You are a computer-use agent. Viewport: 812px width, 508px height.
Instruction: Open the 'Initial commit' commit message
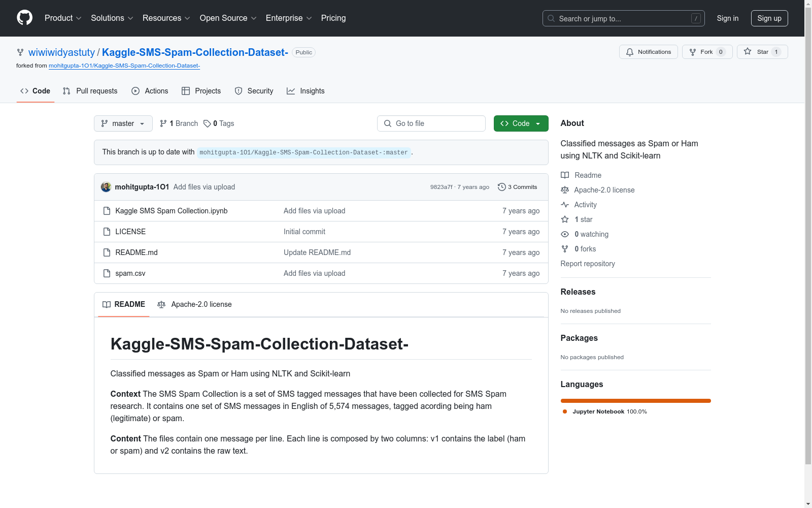(304, 232)
